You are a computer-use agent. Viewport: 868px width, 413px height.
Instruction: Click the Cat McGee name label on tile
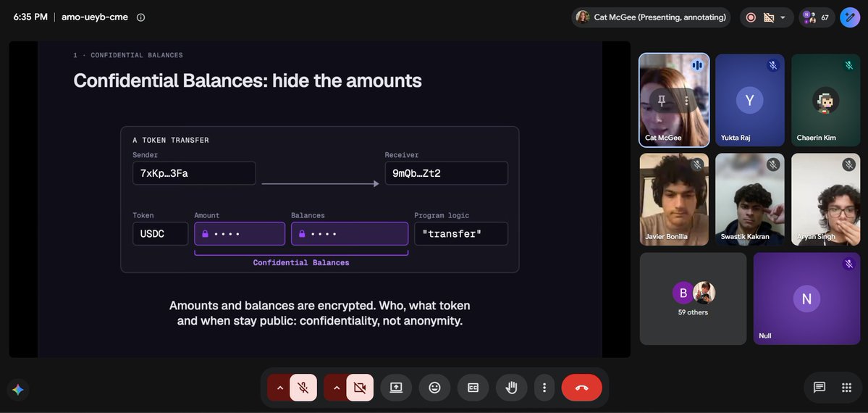click(662, 138)
